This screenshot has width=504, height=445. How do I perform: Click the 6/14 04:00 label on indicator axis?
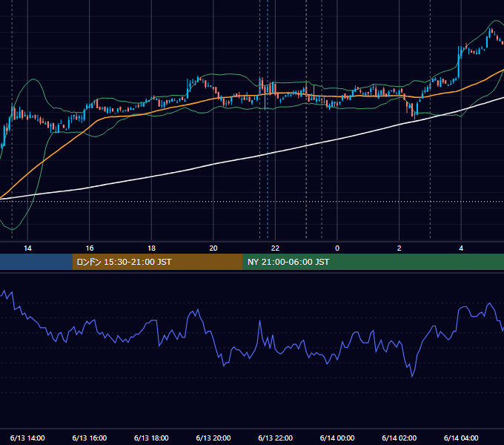[x=461, y=438]
